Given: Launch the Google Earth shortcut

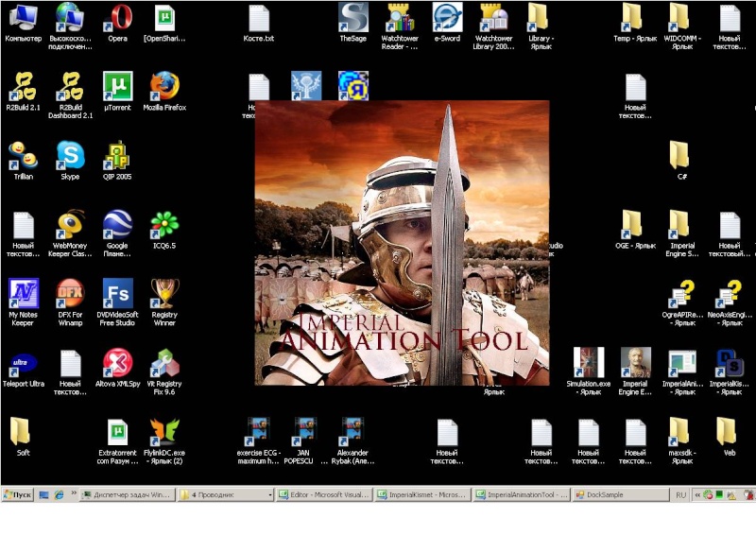Looking at the screenshot, I should pos(117,233).
